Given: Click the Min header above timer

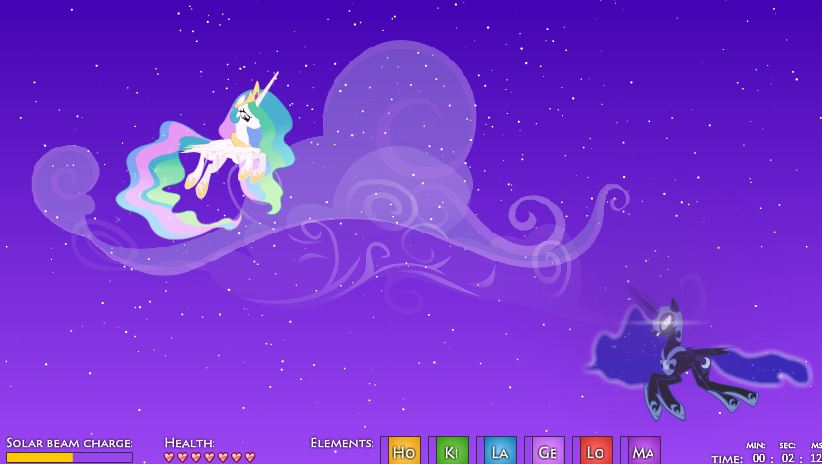Looking at the screenshot, I should coord(755,445).
